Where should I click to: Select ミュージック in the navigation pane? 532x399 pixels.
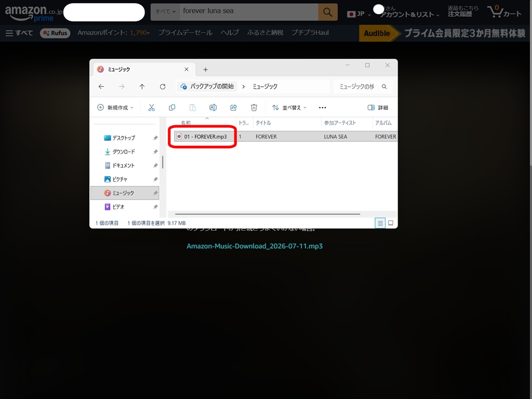pyautogui.click(x=125, y=193)
